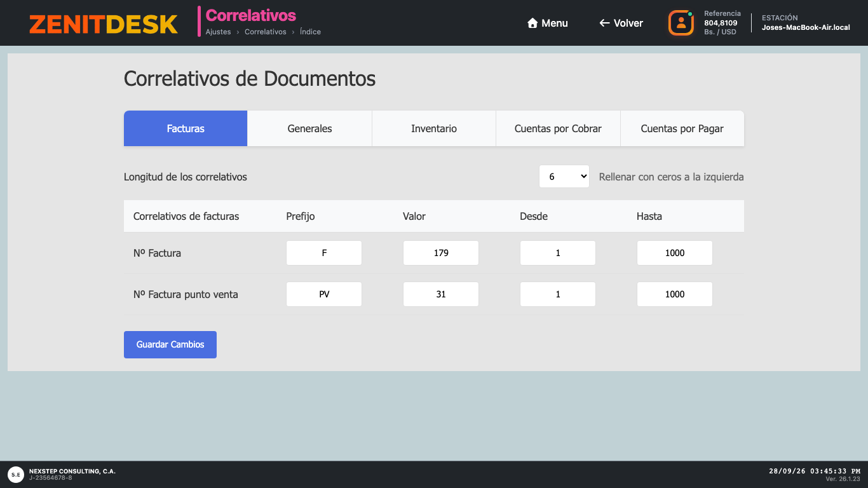Image resolution: width=868 pixels, height=488 pixels.
Task: Click the Desde column header
Action: click(x=534, y=216)
